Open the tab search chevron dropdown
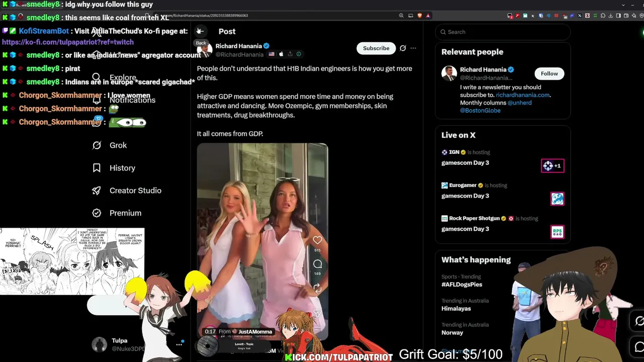The height and width of the screenshot is (362, 644). (x=623, y=5)
